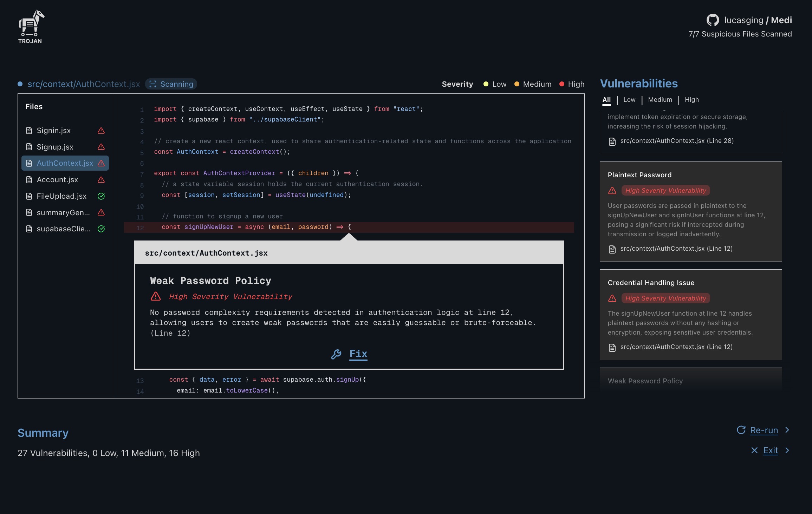This screenshot has width=812, height=514.
Task: Open summaryGen file in Files list
Action: 63,213
